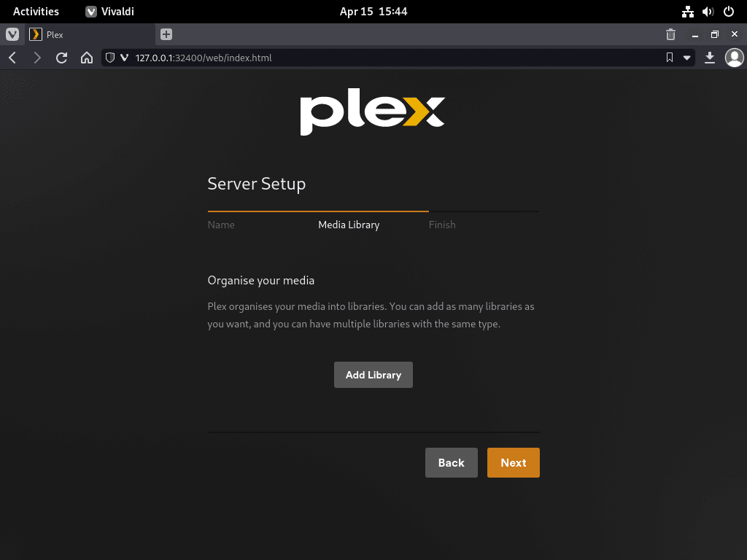747x560 pixels.
Task: Show the content blocker shield
Action: coord(110,58)
